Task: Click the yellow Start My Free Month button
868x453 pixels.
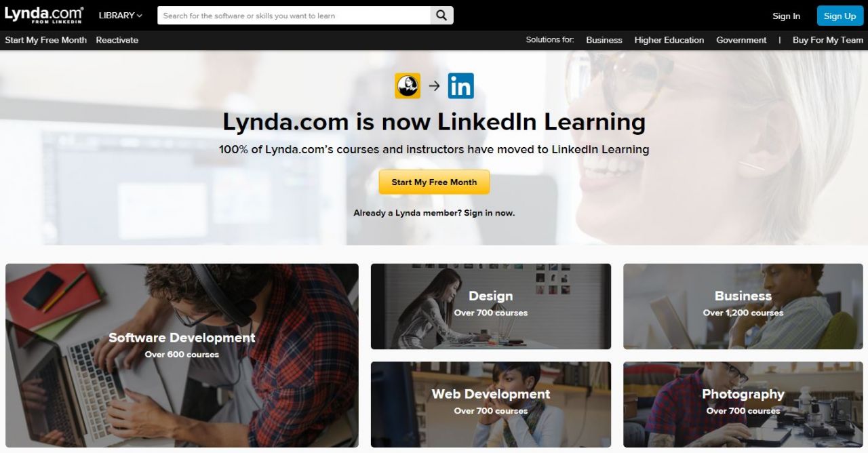Action: pos(434,182)
